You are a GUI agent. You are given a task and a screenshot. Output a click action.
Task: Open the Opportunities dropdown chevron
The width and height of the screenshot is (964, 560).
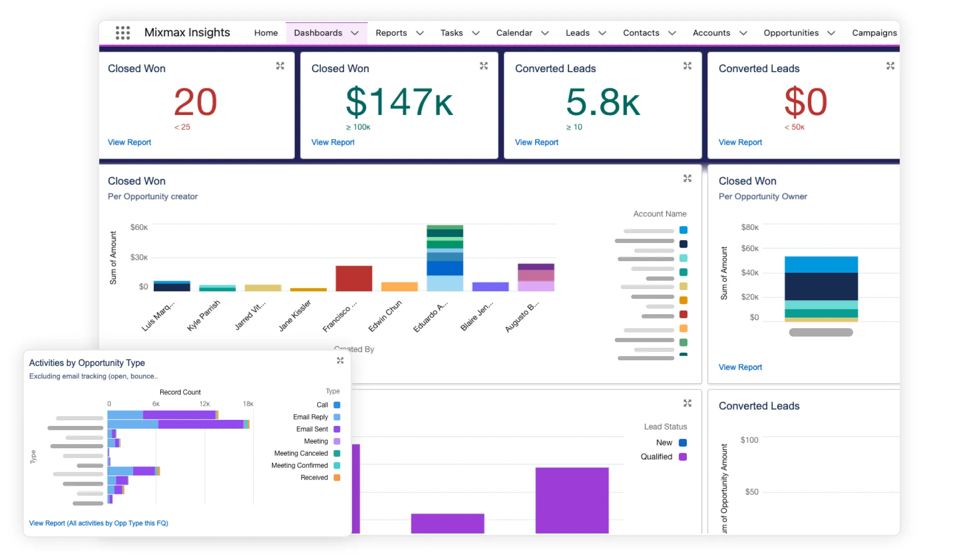coord(831,33)
